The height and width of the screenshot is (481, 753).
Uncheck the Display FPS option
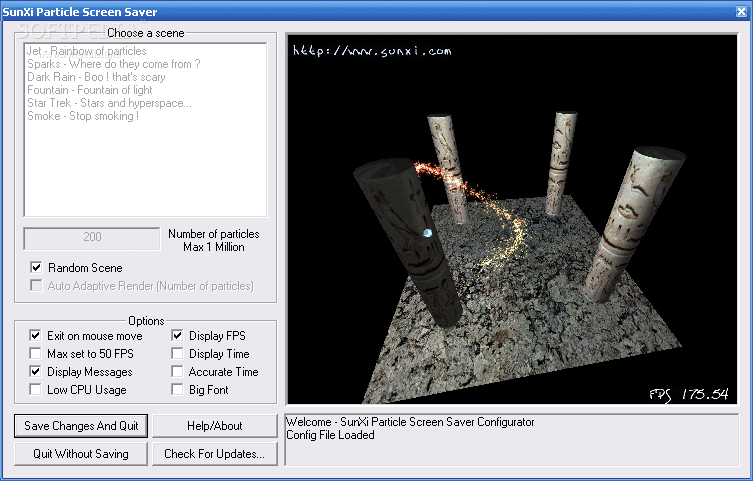click(177, 336)
